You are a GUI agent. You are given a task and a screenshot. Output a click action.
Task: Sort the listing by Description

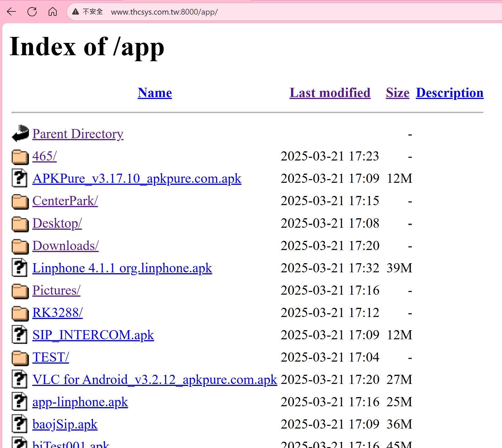coord(450,93)
